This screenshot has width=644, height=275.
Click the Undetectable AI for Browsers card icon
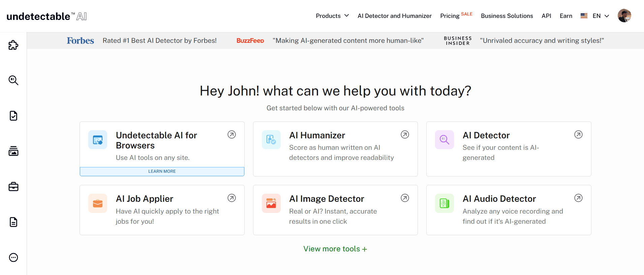98,140
